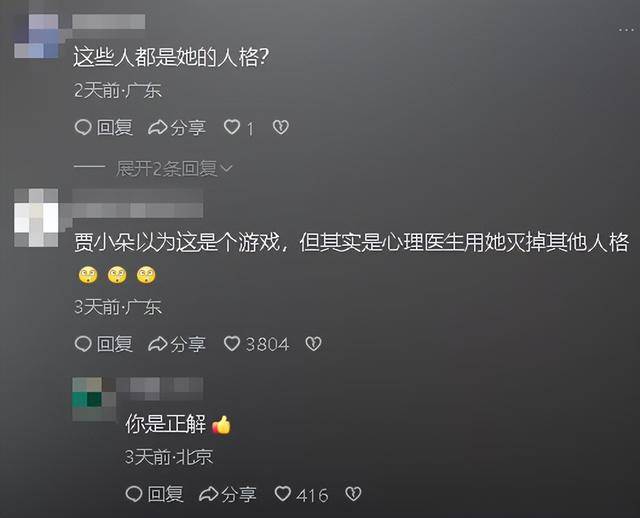Share the 贾小朵 game comment

tap(176, 344)
